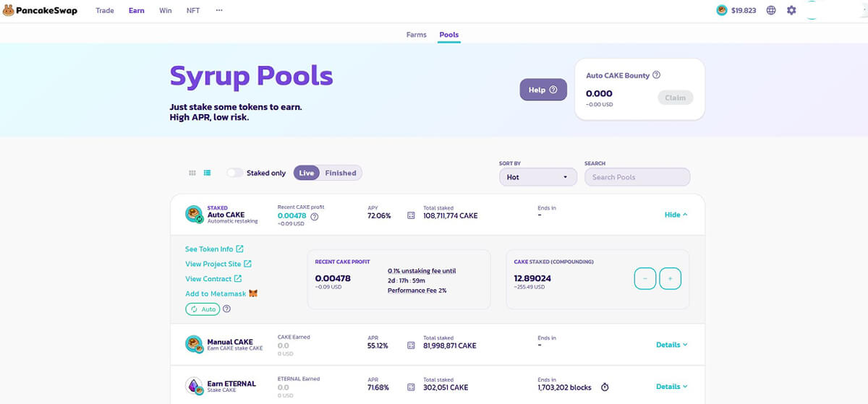Open APR calculator for Earn ETERNAL
The width and height of the screenshot is (868, 404).
pos(411,387)
